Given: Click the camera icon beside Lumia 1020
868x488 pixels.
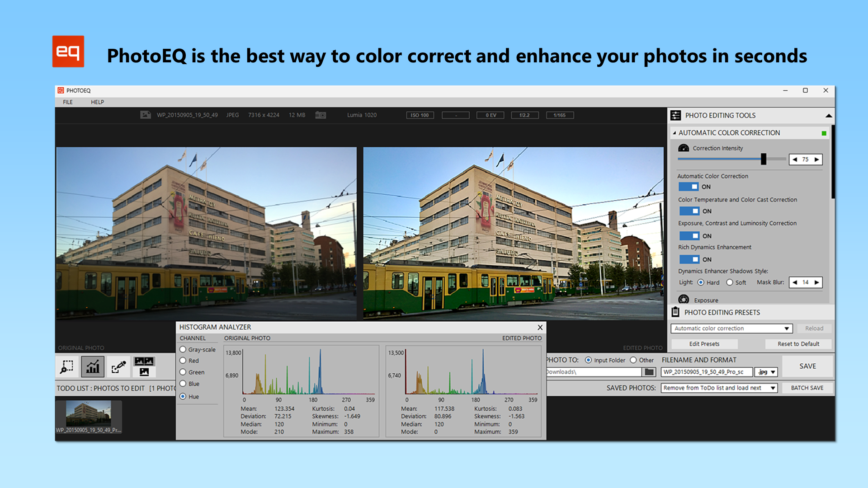Looking at the screenshot, I should click(x=321, y=115).
